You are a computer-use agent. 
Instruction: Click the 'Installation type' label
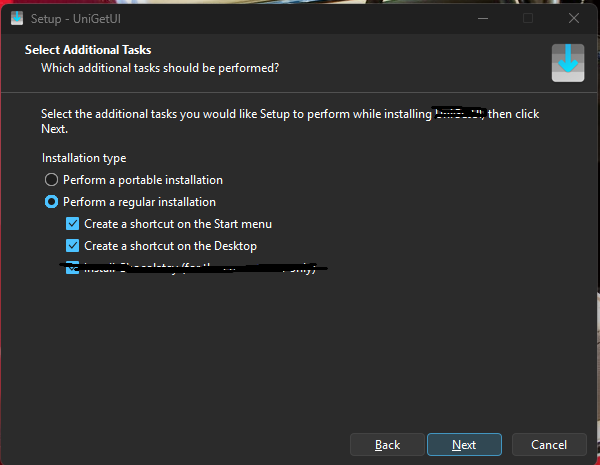coord(84,158)
